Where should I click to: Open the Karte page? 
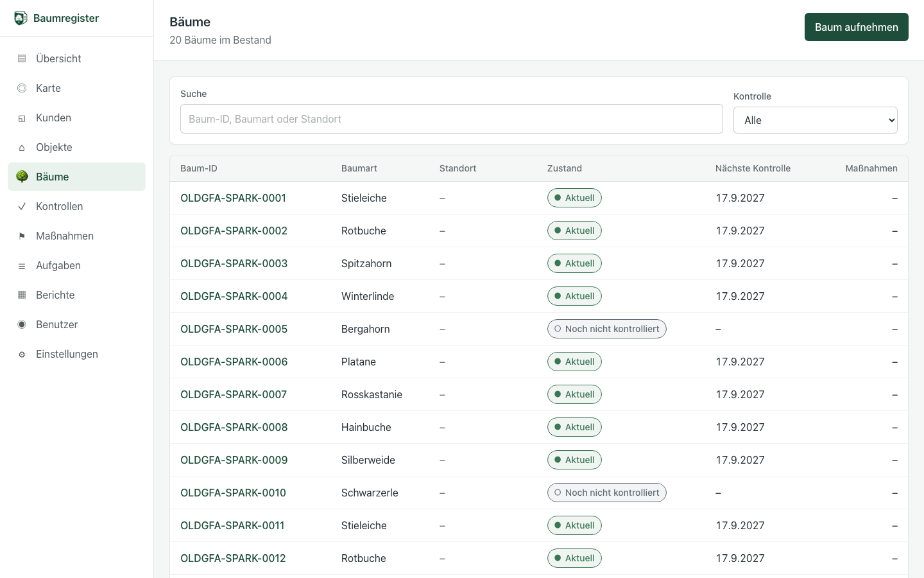pyautogui.click(x=77, y=88)
